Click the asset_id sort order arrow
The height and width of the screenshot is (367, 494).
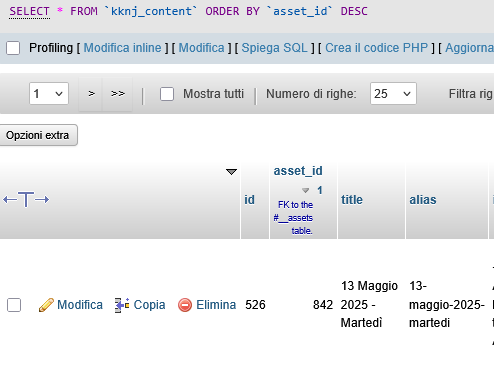coord(305,191)
